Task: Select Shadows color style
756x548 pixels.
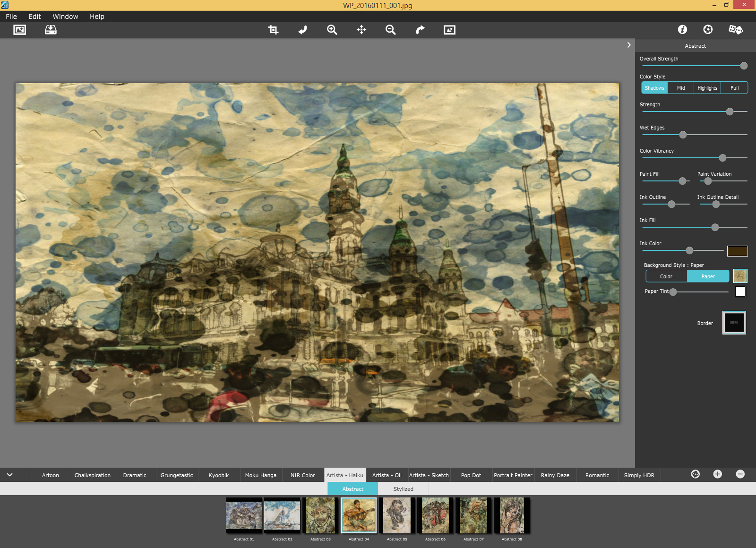Action: [x=654, y=88]
